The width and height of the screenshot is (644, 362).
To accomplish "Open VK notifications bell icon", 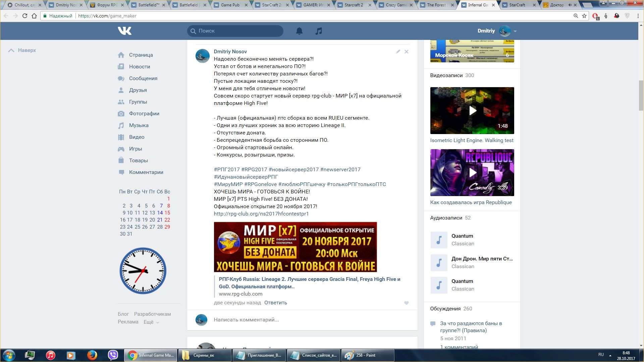I will pyautogui.click(x=299, y=31).
